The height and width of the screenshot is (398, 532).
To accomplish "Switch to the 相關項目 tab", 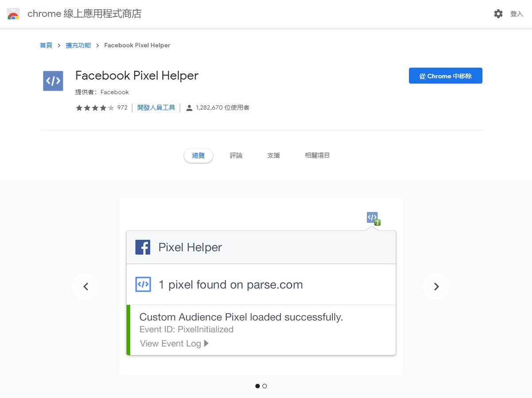I will pos(317,156).
